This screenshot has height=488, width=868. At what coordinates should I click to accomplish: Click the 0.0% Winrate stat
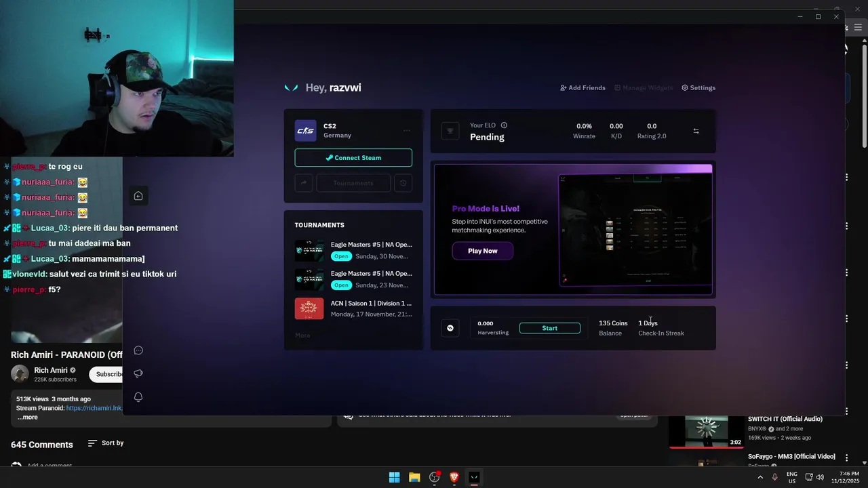coord(584,131)
